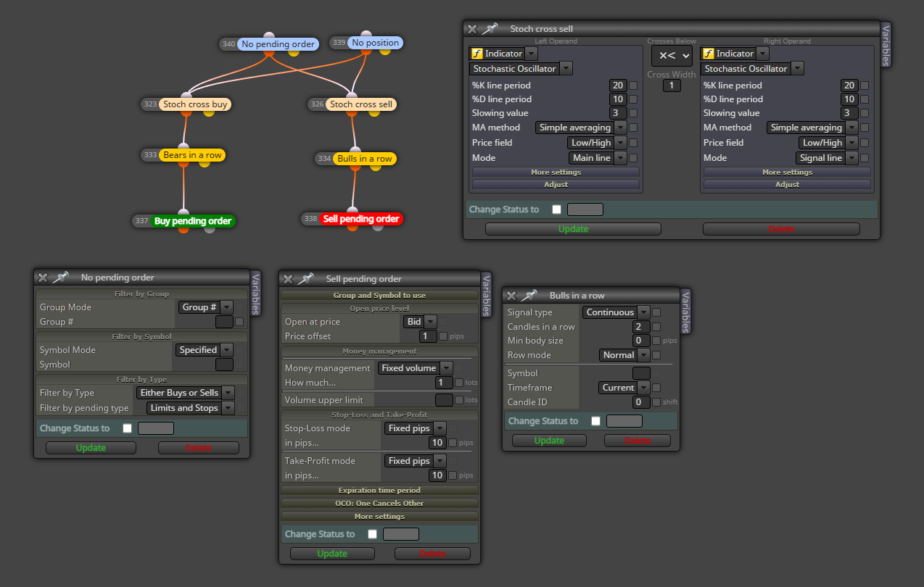The image size is (924, 587).
Task: Click Update in Bulls in a row panel
Action: coord(549,441)
